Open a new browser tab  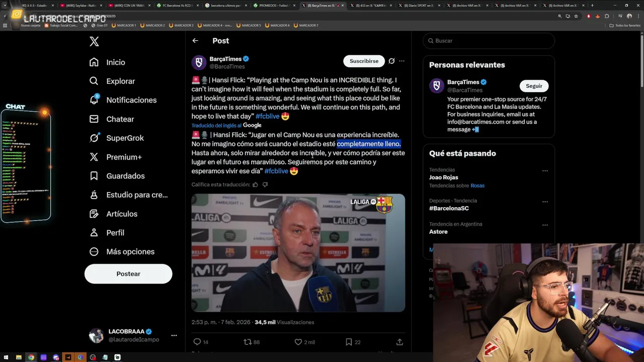point(592,6)
